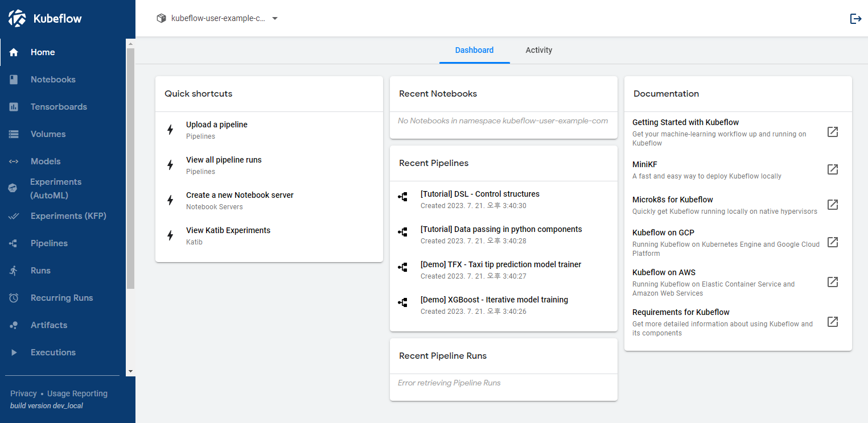Image resolution: width=868 pixels, height=423 pixels.
Task: Click the Tensorboards chart icon
Action: pos(14,107)
